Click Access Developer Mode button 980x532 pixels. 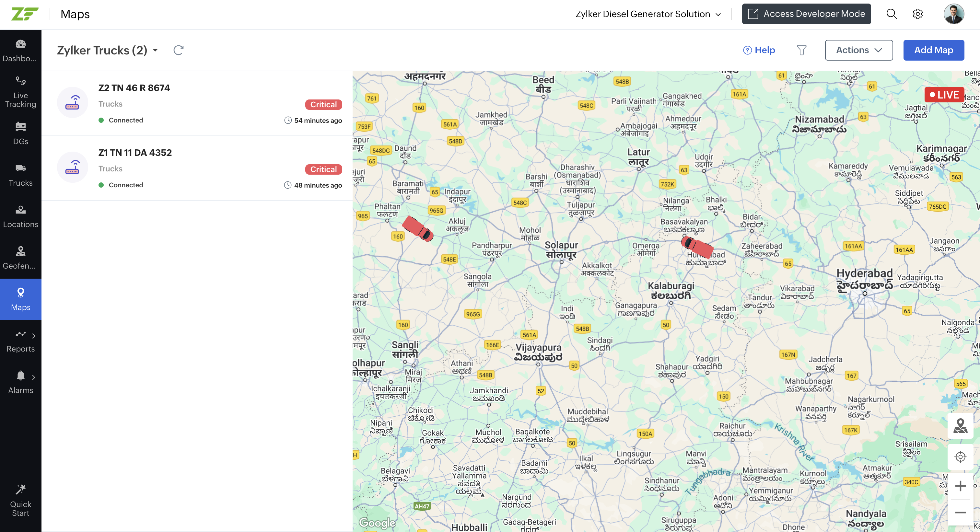[x=806, y=14]
